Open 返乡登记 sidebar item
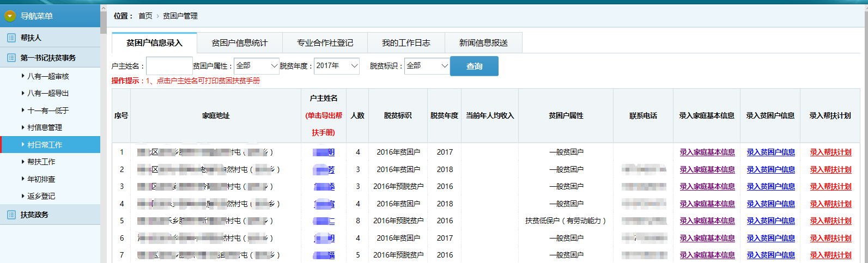Viewport: 868px width, 263px height. point(41,196)
